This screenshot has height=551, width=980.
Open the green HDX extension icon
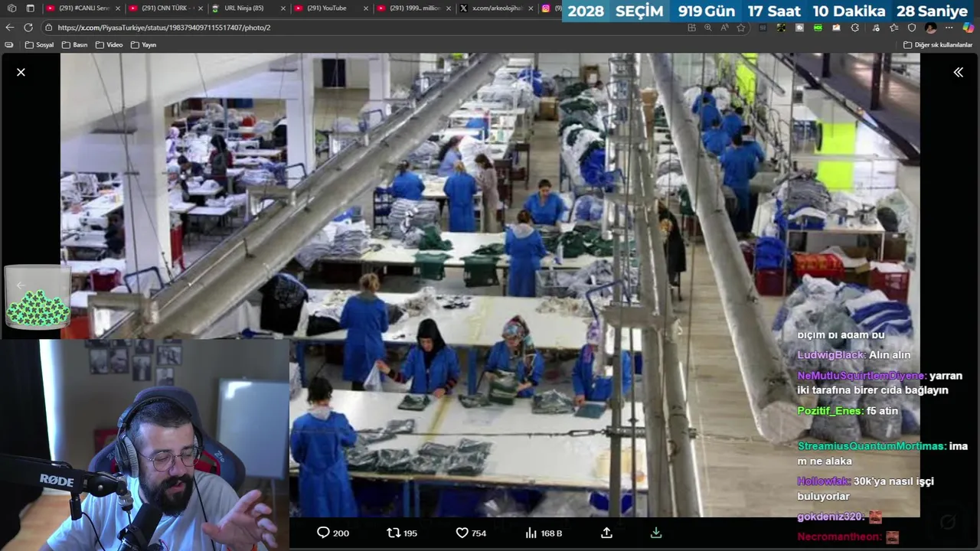[818, 28]
